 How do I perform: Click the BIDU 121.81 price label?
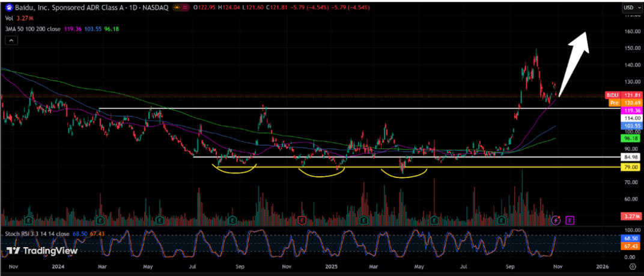pos(622,96)
